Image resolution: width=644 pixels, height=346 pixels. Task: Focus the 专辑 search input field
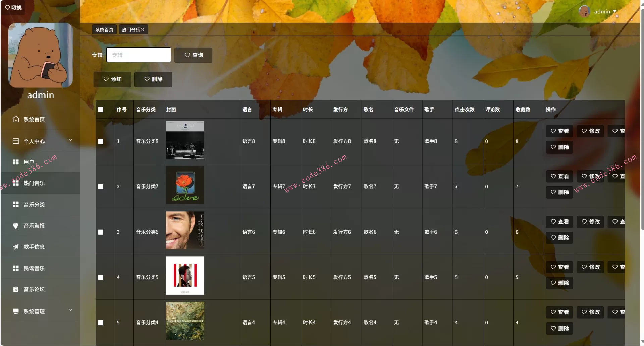[139, 55]
